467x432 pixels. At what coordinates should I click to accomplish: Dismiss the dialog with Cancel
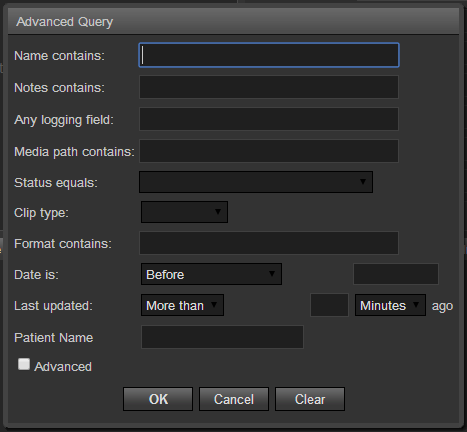(x=234, y=399)
